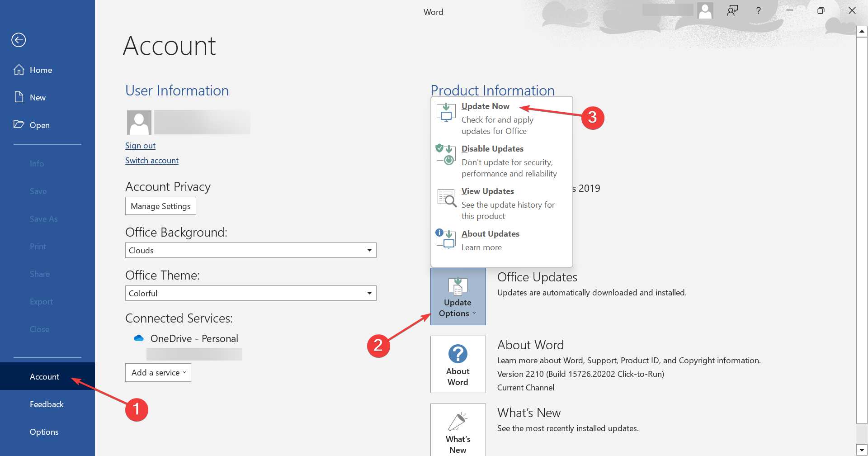Screen dimensions: 868x456
Task: Click the Print item in sidebar
Action: click(x=38, y=246)
